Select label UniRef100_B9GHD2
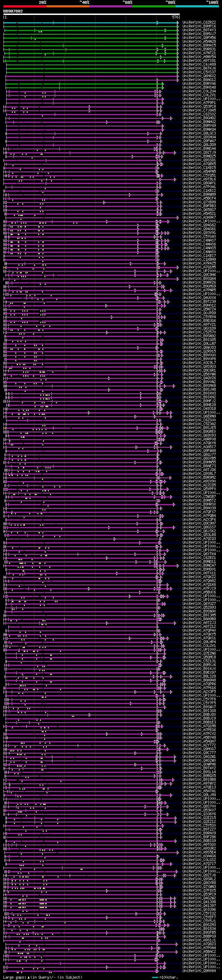The height and width of the screenshot is (980, 222). click(199, 118)
